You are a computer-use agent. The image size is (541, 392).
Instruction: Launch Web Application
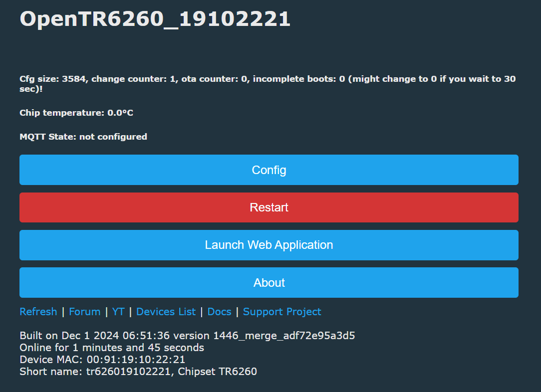coord(269,245)
